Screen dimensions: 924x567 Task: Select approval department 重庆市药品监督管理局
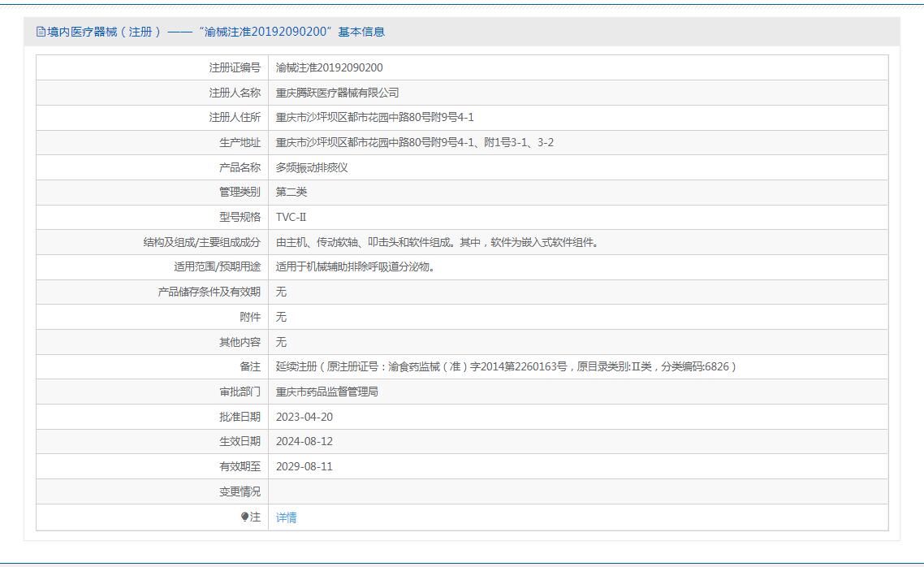(327, 392)
